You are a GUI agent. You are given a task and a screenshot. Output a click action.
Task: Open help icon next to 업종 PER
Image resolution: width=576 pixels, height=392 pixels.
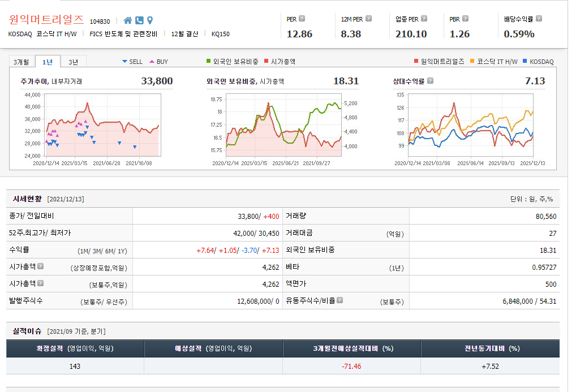[x=424, y=18]
